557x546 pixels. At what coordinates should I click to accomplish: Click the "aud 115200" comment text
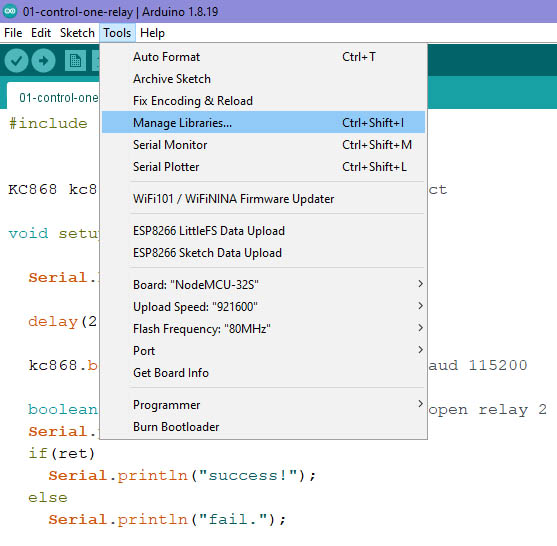(478, 366)
